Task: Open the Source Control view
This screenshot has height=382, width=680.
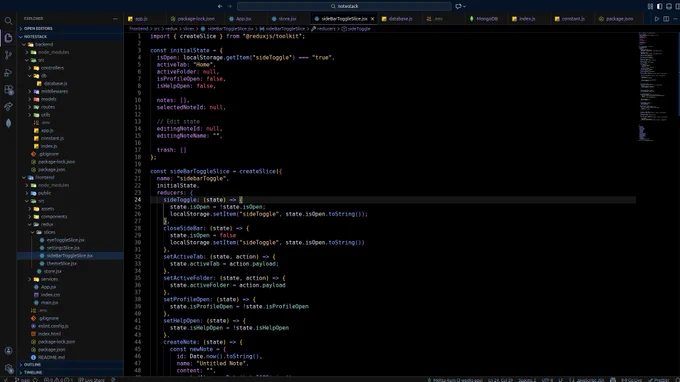Action: tap(8, 55)
